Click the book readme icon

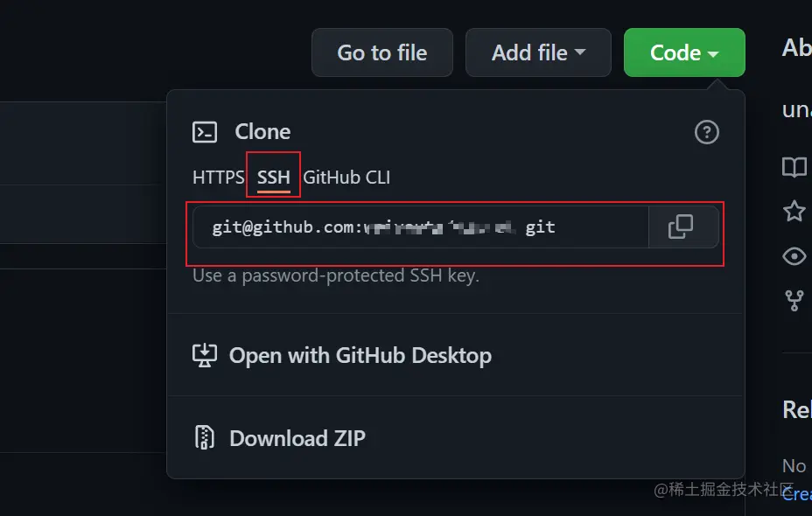[794, 167]
